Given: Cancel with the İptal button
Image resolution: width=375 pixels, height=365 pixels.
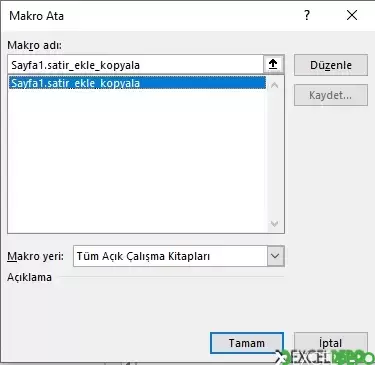Looking at the screenshot, I should point(331,343).
